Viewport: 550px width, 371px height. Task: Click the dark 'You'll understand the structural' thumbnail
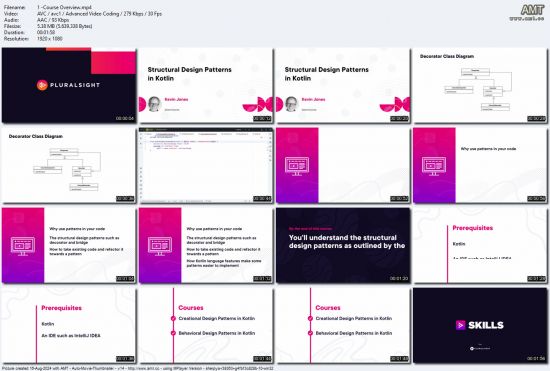pyautogui.click(x=343, y=245)
